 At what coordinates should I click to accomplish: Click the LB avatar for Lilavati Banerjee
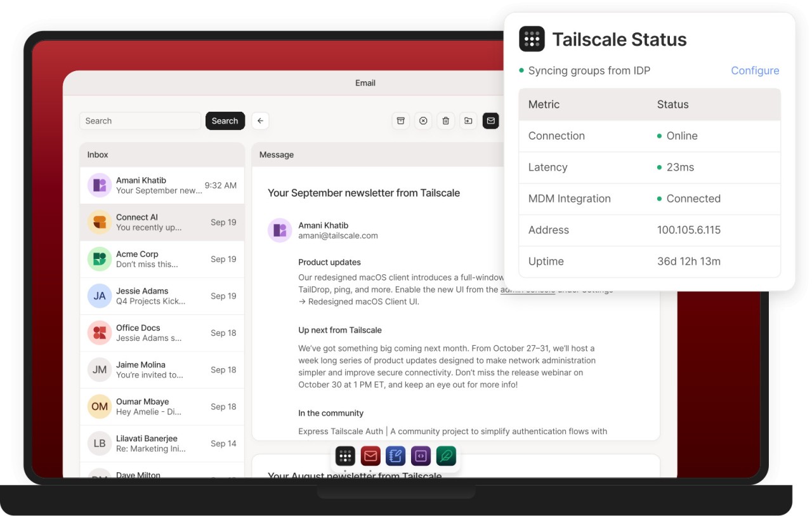[x=100, y=443]
